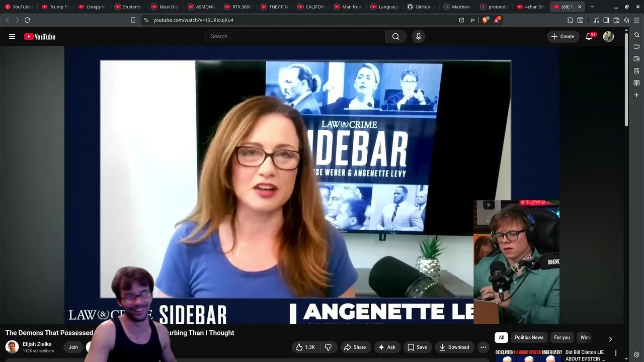Like the video with thumbs up
This screenshot has width=644, height=362.
pyautogui.click(x=305, y=347)
